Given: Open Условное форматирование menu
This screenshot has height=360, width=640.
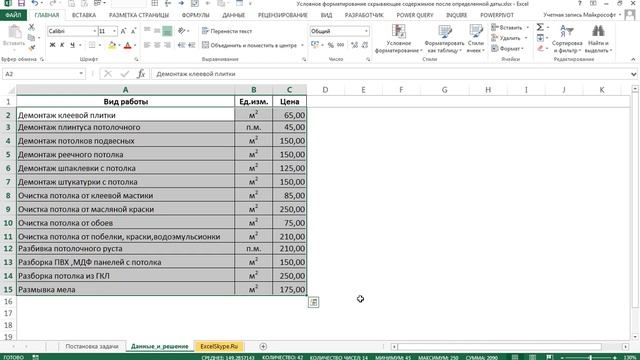Looking at the screenshot, I should tap(398, 39).
